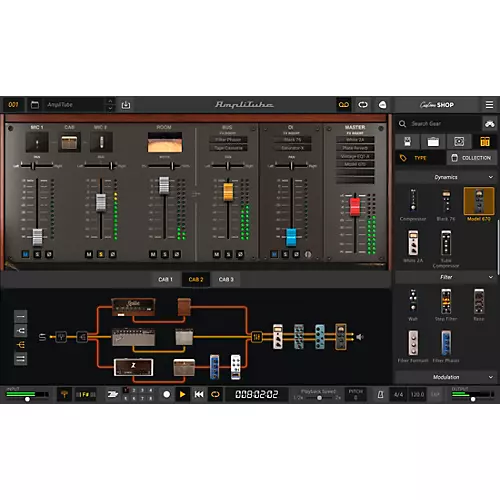Switch to CAB 1 tab
The width and height of the screenshot is (500, 500).
(x=165, y=279)
